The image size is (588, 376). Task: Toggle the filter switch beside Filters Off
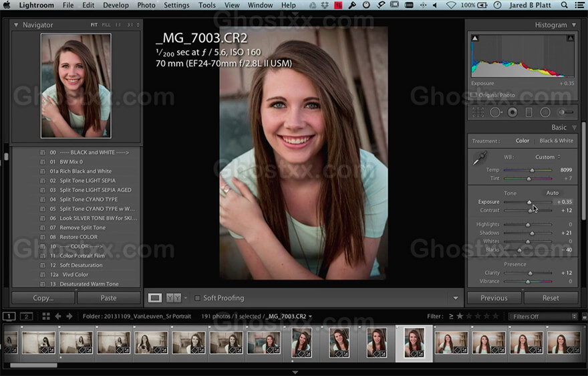pyautogui.click(x=584, y=316)
